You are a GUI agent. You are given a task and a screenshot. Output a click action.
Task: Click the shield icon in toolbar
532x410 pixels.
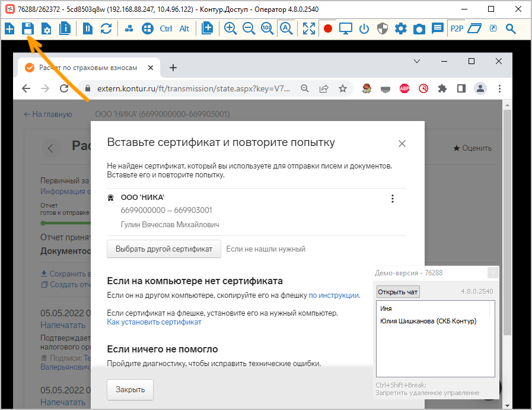tap(383, 28)
